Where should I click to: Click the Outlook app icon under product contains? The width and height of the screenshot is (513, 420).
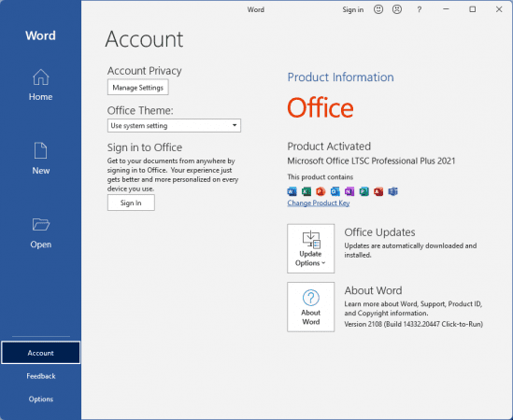point(335,191)
